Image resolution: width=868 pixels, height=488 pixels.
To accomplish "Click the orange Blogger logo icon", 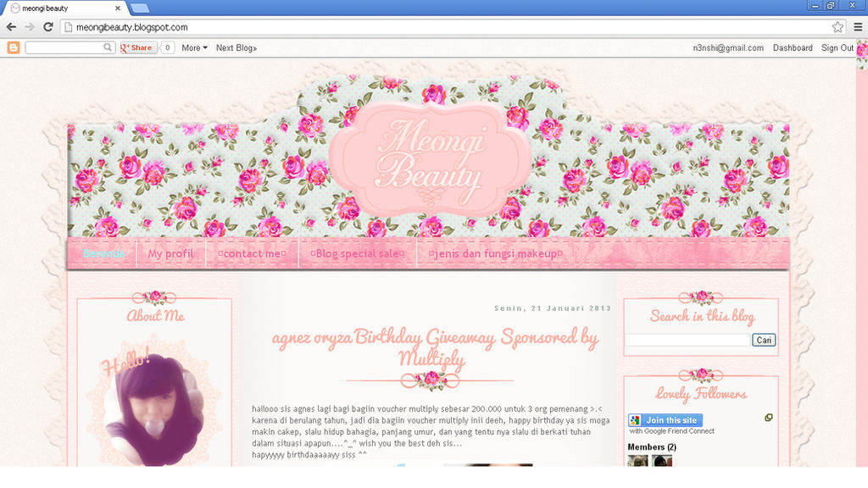I will tap(14, 48).
